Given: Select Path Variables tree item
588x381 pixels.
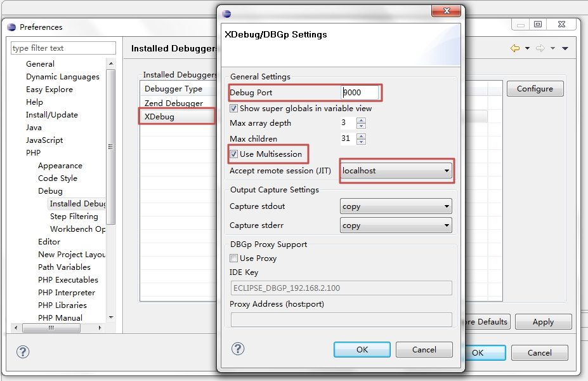Looking at the screenshot, I should coord(64,267).
